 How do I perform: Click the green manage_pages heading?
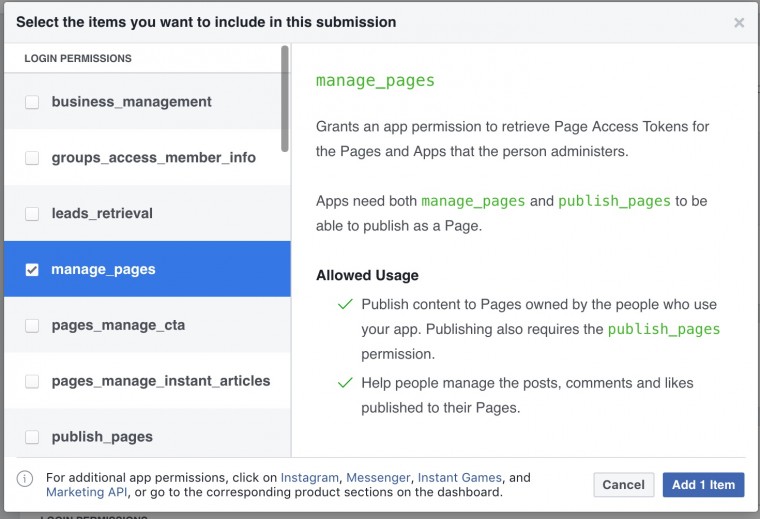click(375, 81)
